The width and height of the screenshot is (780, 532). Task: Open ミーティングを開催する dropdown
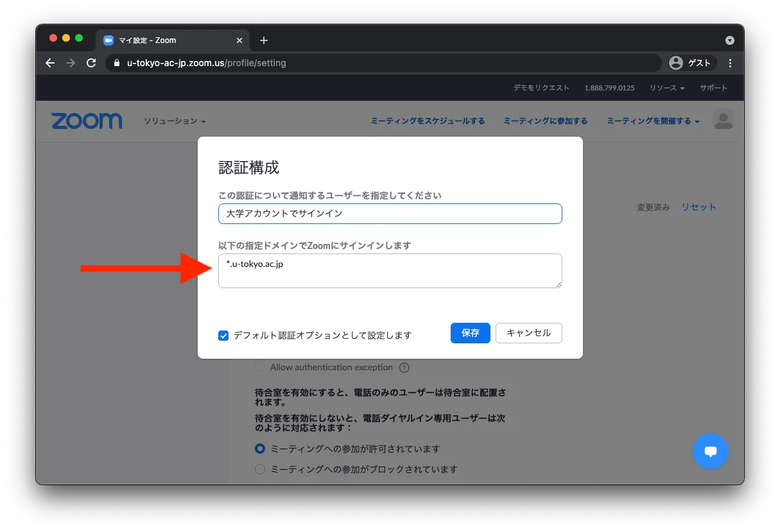[x=652, y=121]
